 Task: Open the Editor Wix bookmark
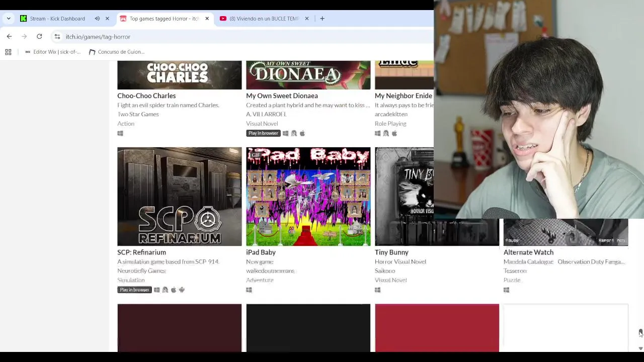(x=52, y=52)
